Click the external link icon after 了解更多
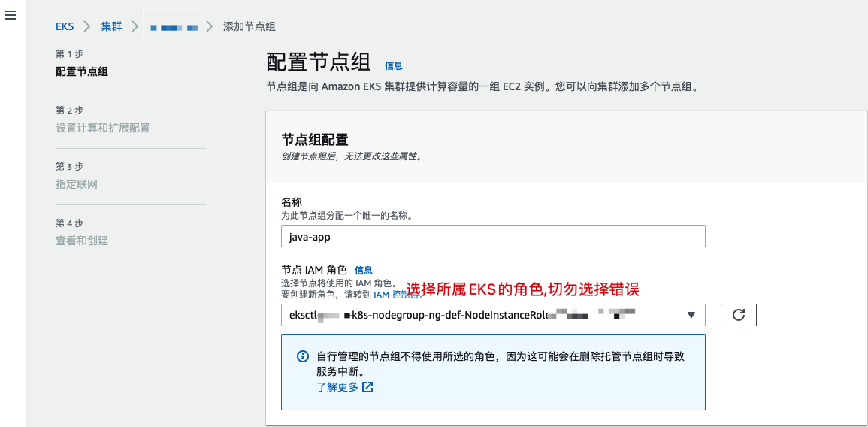868x427 pixels. [367, 387]
